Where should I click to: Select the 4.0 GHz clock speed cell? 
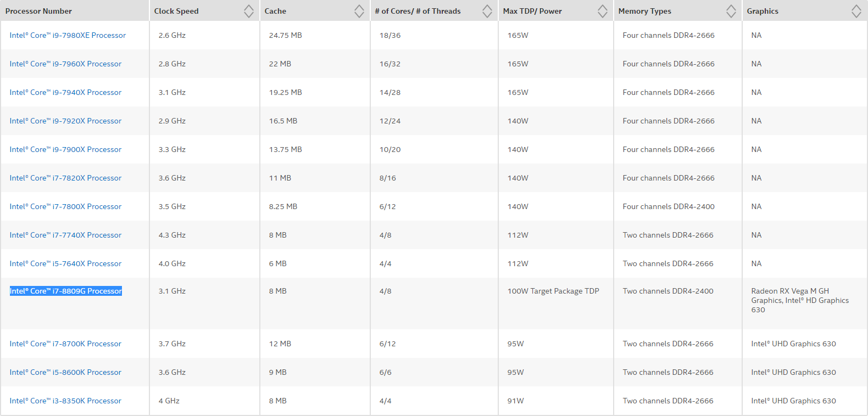click(204, 263)
